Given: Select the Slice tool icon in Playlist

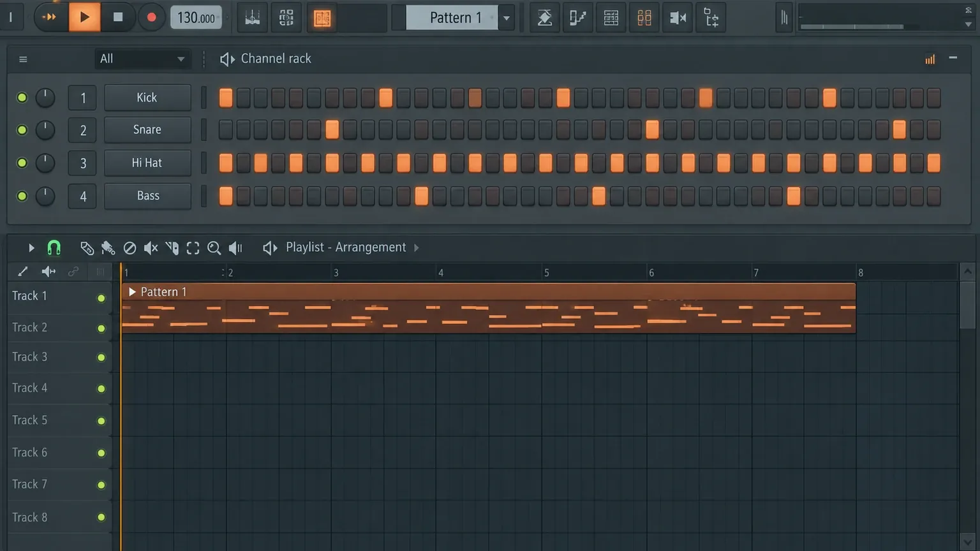Looking at the screenshot, I should 172,248.
